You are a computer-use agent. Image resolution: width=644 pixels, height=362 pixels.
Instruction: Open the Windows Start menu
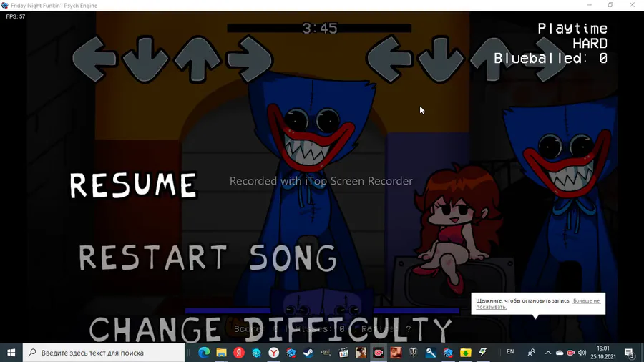(11, 353)
